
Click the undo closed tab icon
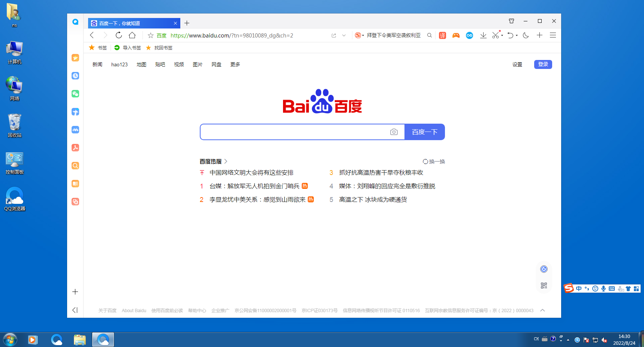click(510, 35)
